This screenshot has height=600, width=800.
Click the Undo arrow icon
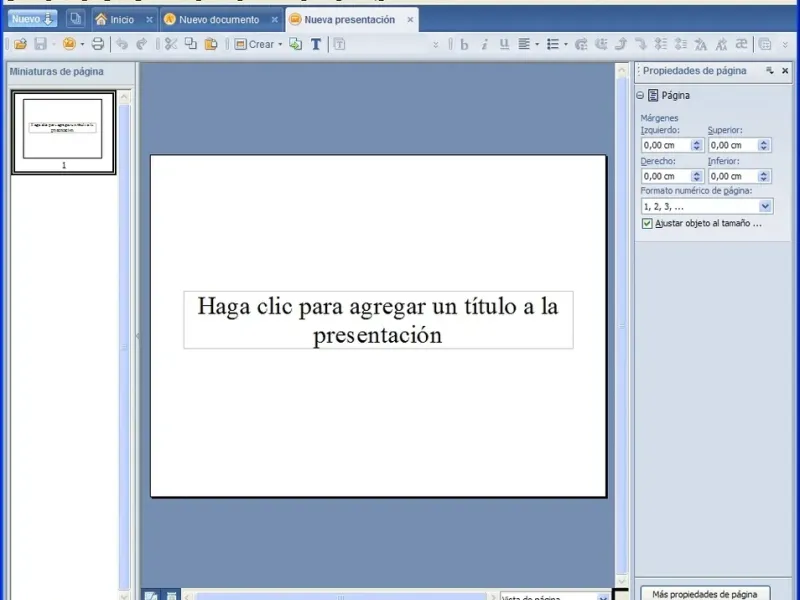point(122,44)
